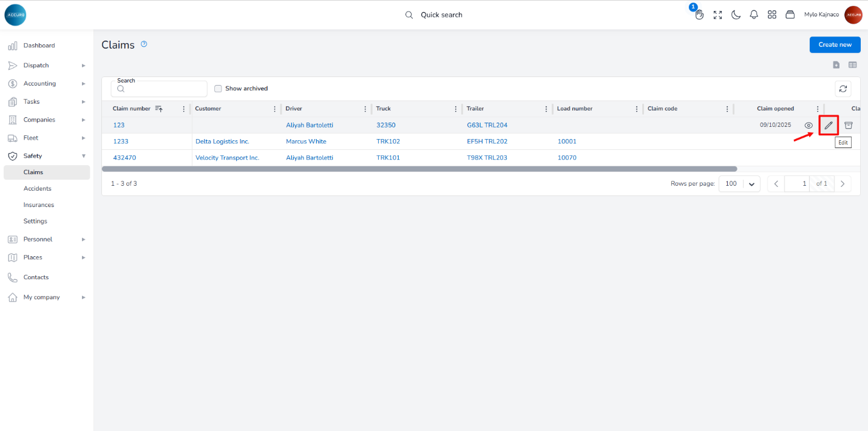
Task: Open notifications bell icon
Action: tap(754, 15)
